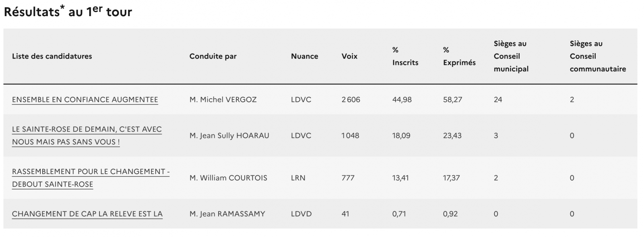
Task: Open the ENSEMBLE EN CONFIANCE AUGMENTEE list link
Action: [85, 100]
